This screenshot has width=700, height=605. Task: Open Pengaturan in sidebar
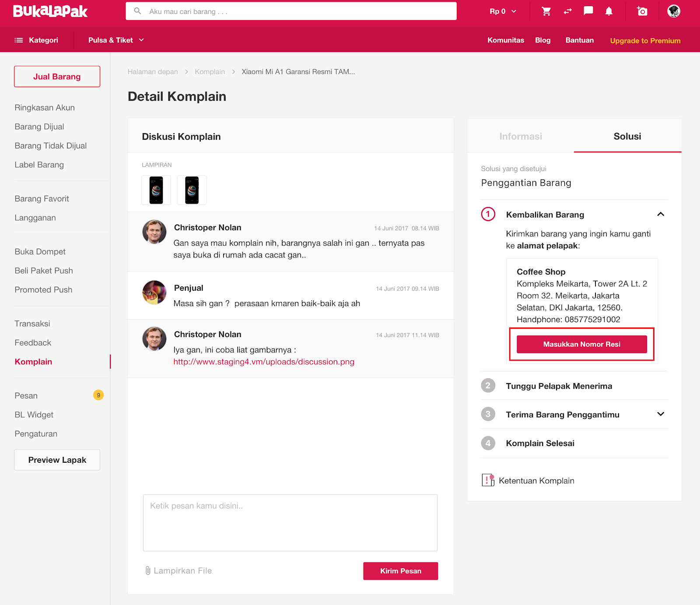36,434
